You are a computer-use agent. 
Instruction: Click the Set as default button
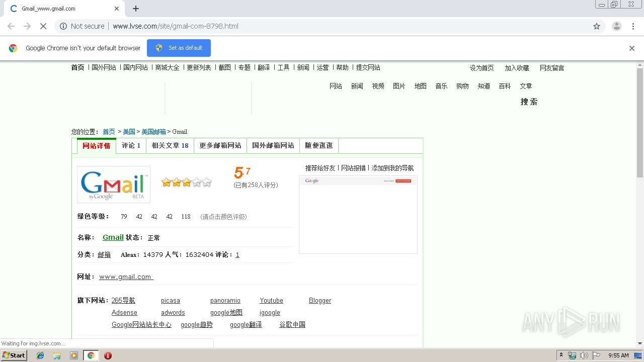pyautogui.click(x=179, y=48)
